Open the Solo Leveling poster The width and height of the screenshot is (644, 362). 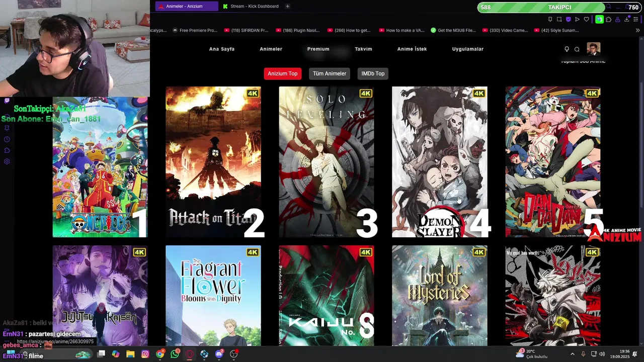[327, 162]
